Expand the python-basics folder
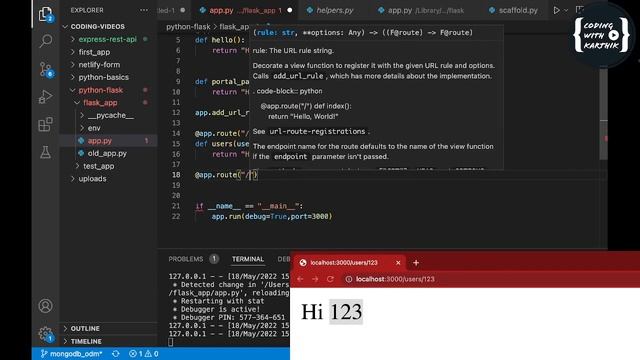Image resolution: width=640 pixels, height=360 pixels. [x=103, y=77]
